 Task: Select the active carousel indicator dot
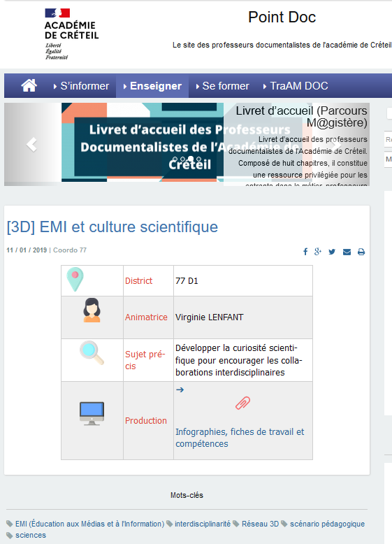[x=191, y=159]
